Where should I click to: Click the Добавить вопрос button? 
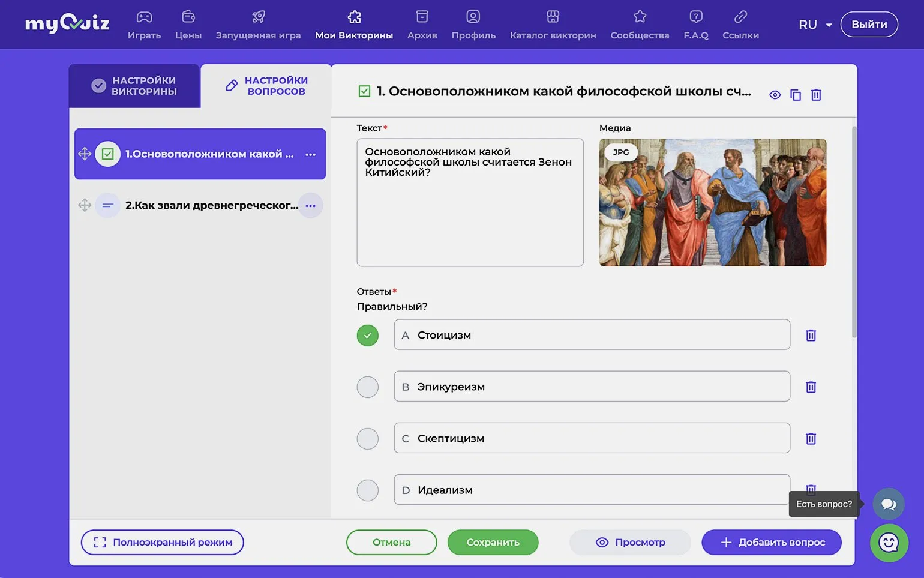(771, 542)
